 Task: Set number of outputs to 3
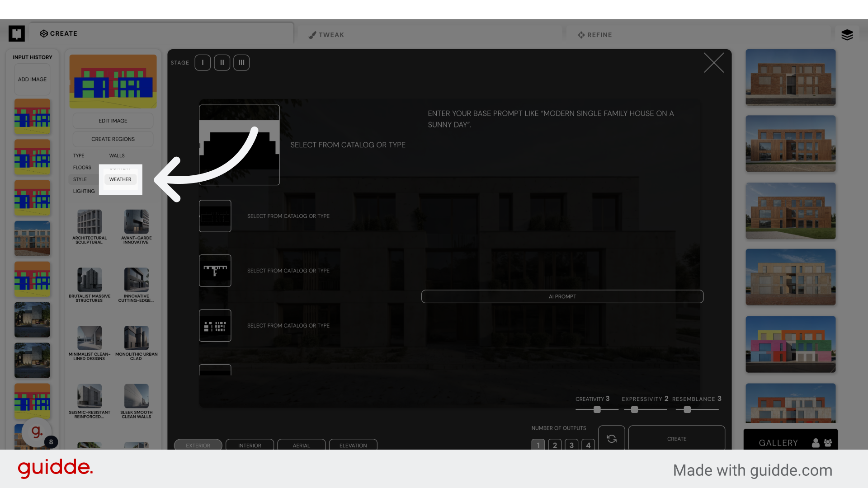click(571, 445)
